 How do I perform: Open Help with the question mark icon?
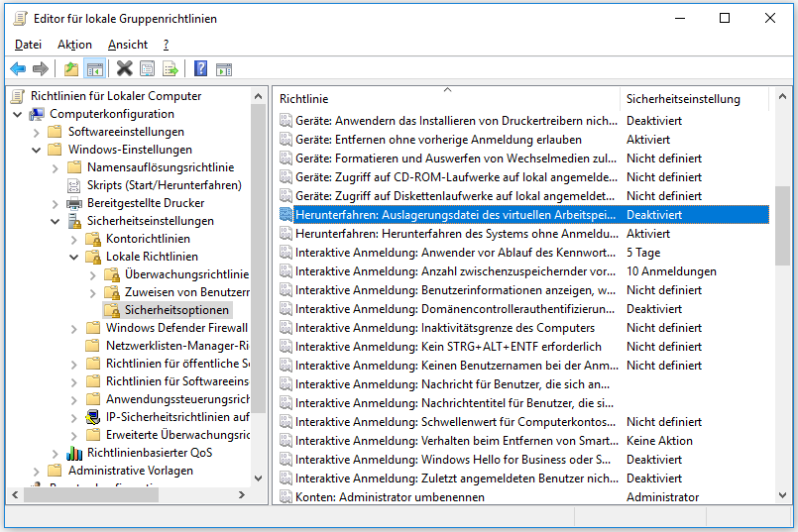(x=200, y=68)
